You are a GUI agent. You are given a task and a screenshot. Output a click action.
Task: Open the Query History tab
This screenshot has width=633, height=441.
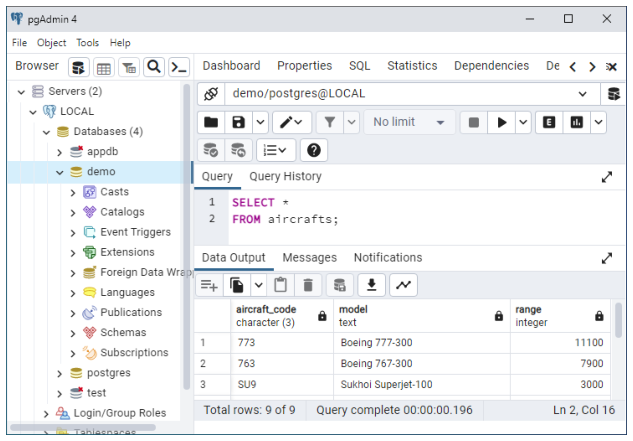pyautogui.click(x=285, y=176)
